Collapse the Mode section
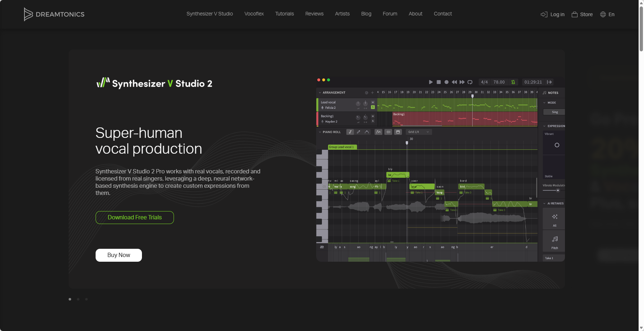The image size is (644, 331). (544, 103)
